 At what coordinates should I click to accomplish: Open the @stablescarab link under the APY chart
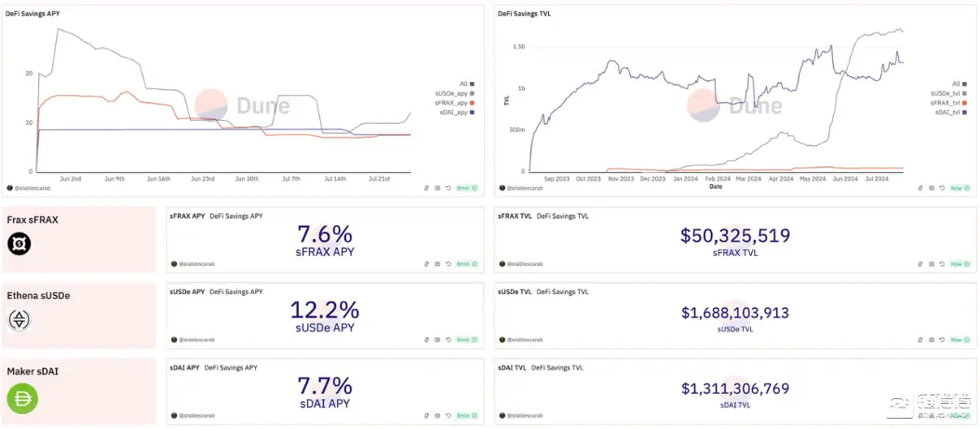[28, 188]
